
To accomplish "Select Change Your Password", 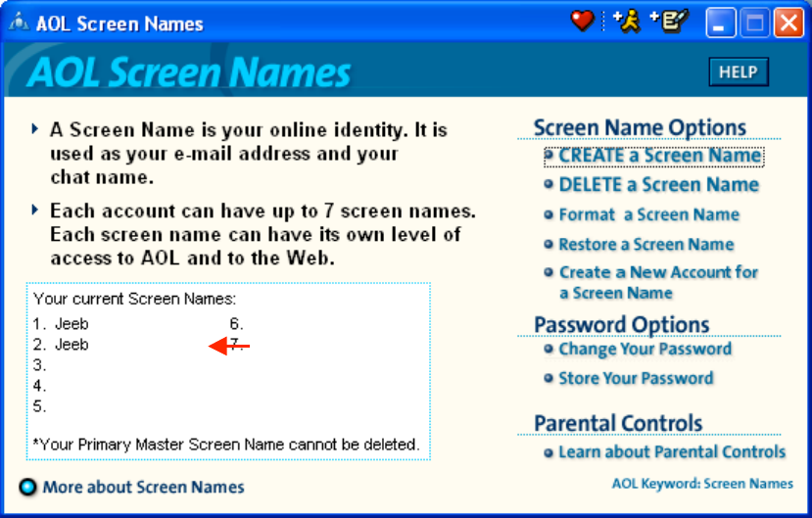I will [645, 350].
